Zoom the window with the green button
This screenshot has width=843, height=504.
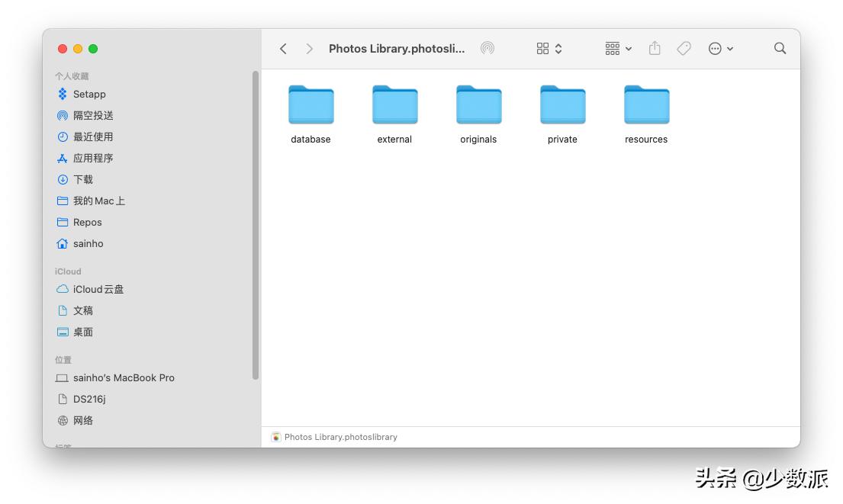click(x=93, y=49)
